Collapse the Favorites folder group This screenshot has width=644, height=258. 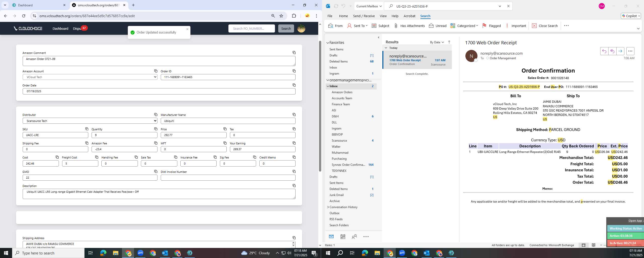328,43
